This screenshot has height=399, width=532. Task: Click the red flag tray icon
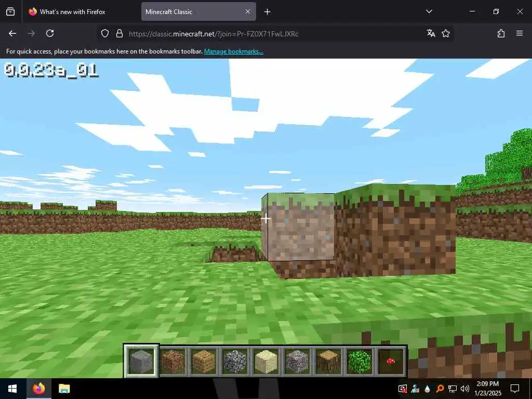403,389
